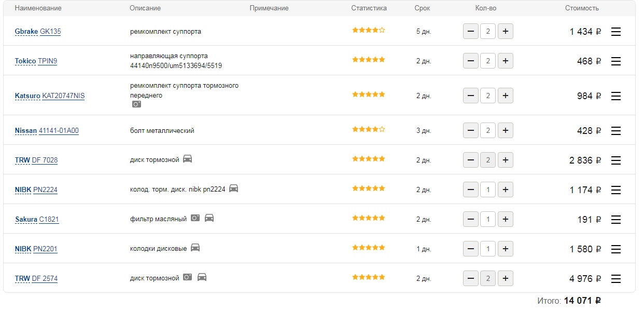Decrease the quantity of Gbrake GK135
Image resolution: width=644 pixels, height=311 pixels.
click(x=471, y=32)
